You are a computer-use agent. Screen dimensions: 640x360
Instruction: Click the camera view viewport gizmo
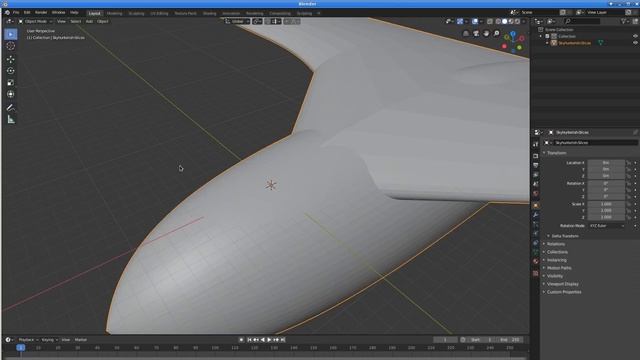tap(476, 34)
